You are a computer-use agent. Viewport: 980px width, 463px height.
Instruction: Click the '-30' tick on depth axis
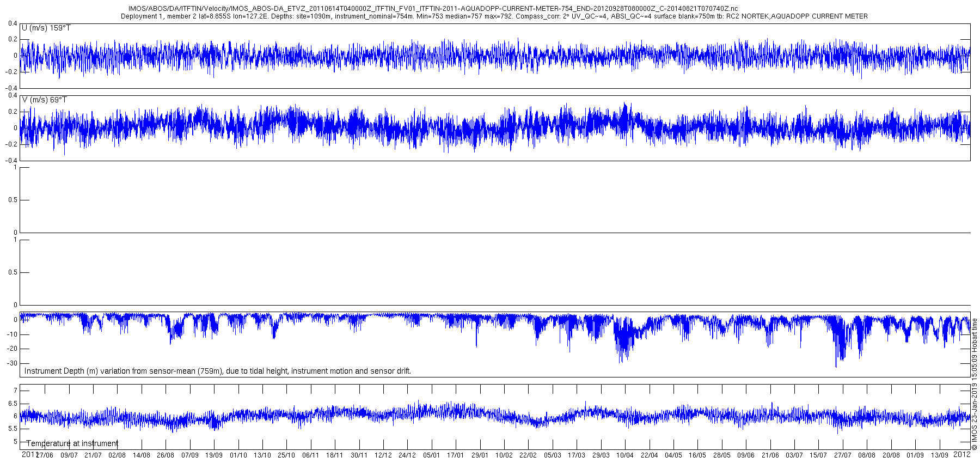click(13, 363)
